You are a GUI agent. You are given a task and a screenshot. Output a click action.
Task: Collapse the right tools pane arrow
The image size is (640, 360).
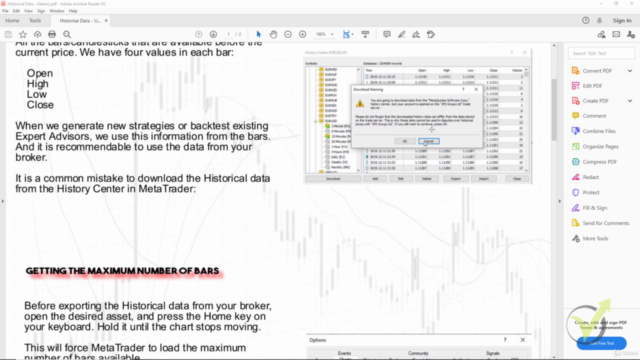click(560, 201)
